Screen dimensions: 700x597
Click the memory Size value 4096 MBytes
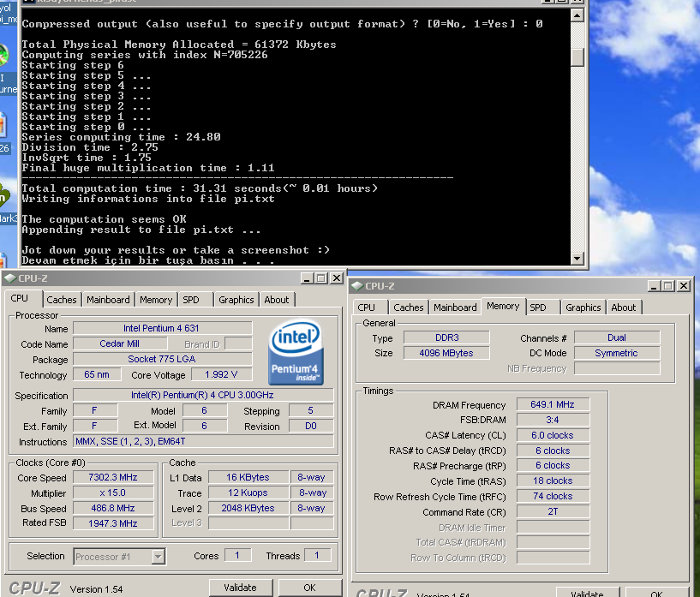pos(446,353)
